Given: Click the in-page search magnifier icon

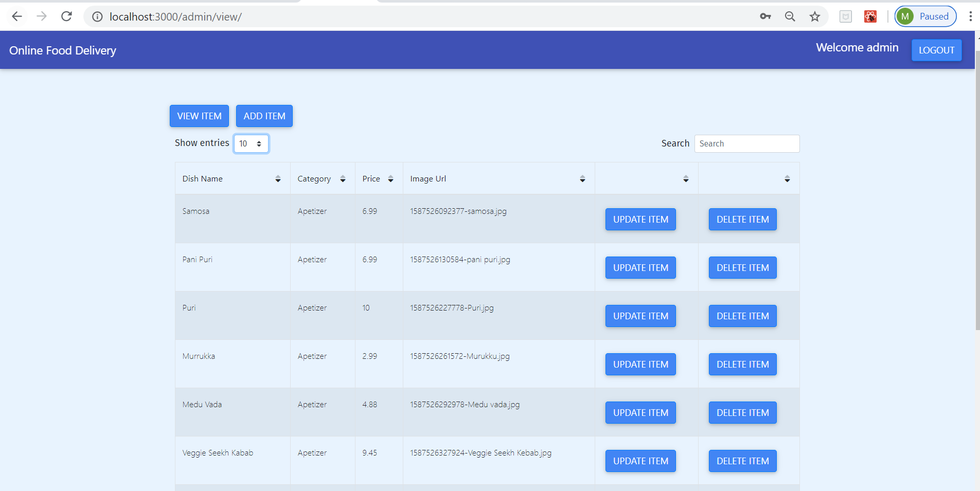Looking at the screenshot, I should pos(790,16).
